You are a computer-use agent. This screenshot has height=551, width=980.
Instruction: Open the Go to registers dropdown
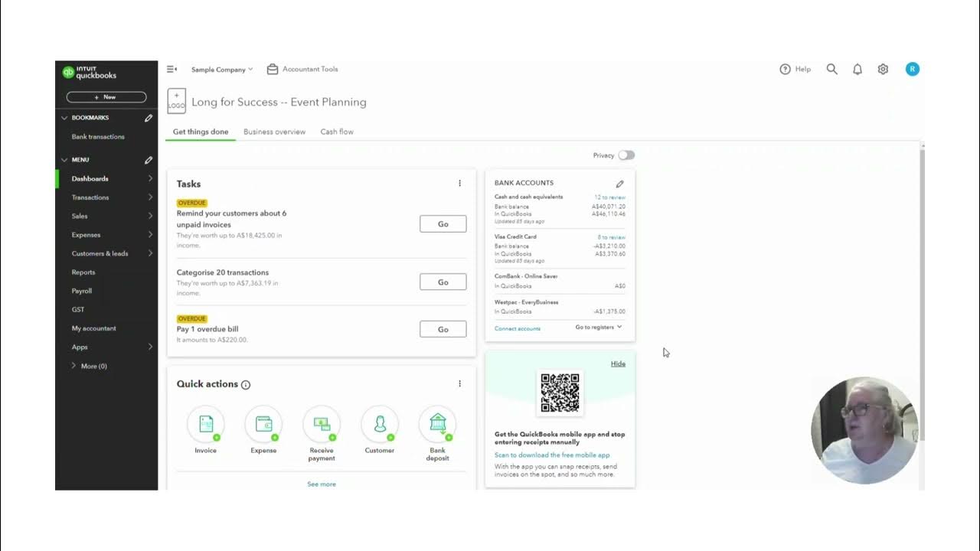pyautogui.click(x=599, y=327)
